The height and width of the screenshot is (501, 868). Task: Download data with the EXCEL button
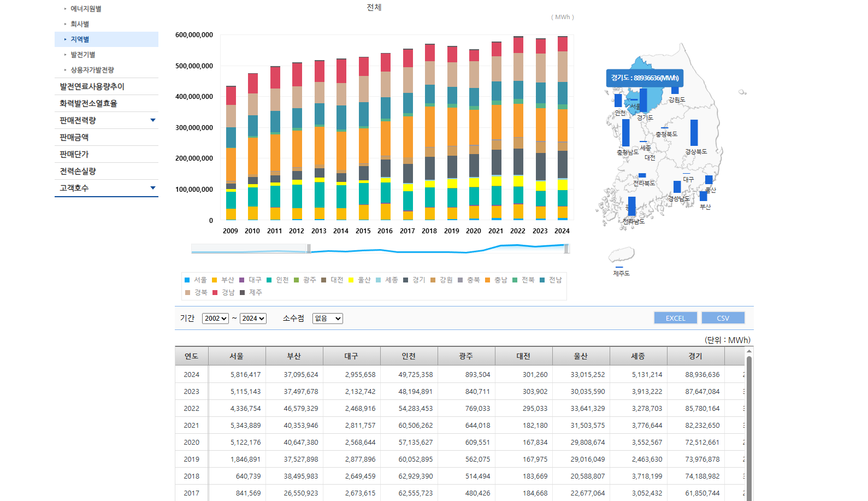[675, 318]
